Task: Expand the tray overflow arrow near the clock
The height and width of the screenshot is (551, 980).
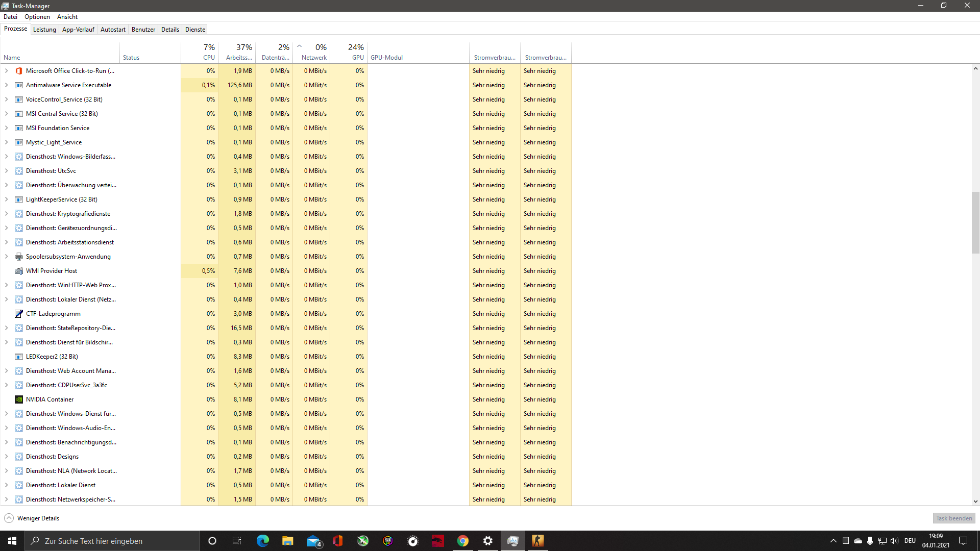Action: click(832, 540)
